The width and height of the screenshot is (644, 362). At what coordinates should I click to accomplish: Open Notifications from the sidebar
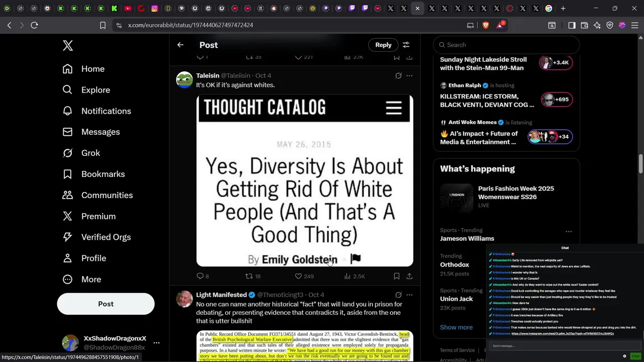point(97,111)
